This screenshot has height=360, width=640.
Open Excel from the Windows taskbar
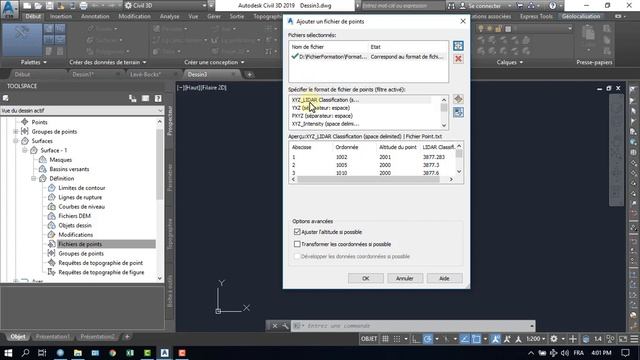pyautogui.click(x=130, y=353)
